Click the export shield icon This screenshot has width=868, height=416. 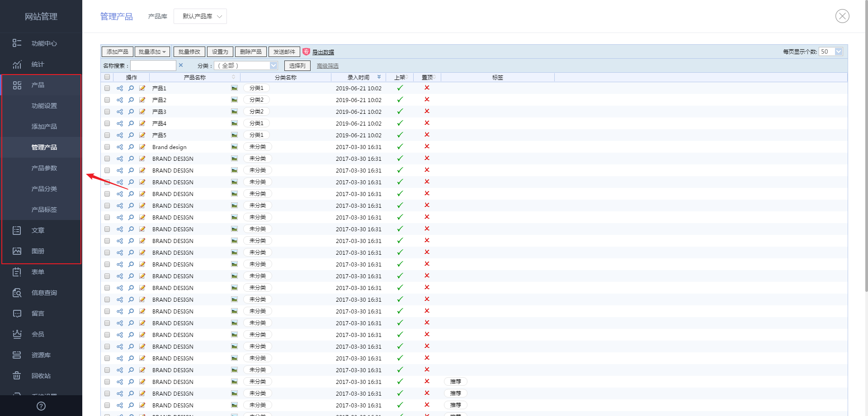pos(306,51)
